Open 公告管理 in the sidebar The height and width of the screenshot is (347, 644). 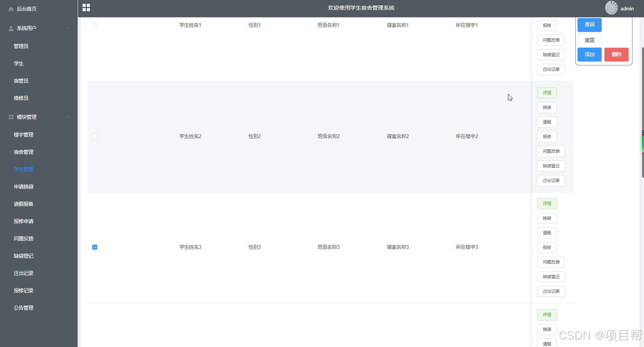pos(23,308)
